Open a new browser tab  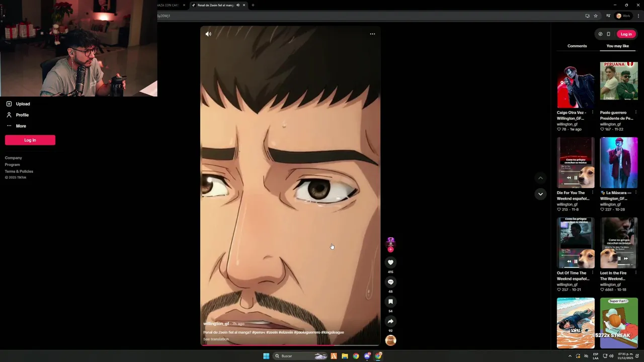coord(253,5)
